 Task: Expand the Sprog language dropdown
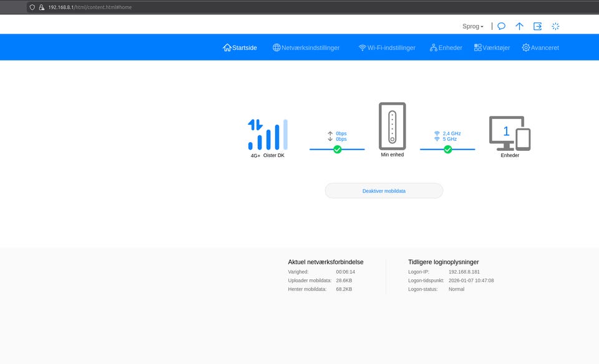click(x=473, y=26)
